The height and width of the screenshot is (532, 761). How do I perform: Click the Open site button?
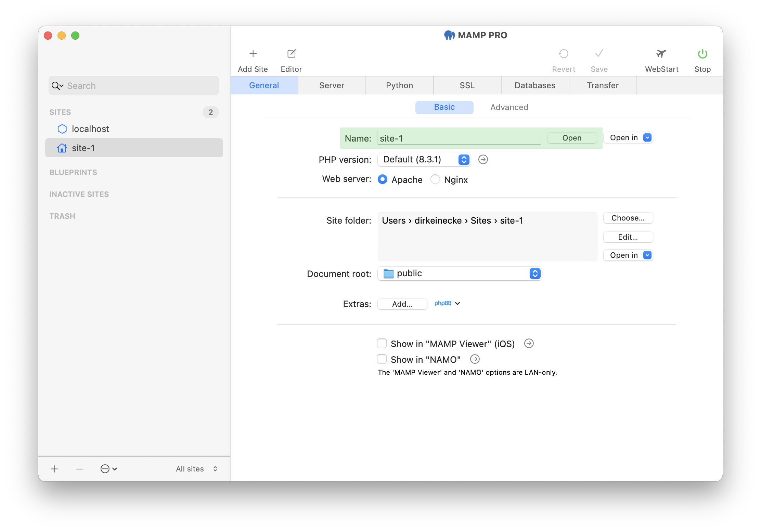pos(572,137)
